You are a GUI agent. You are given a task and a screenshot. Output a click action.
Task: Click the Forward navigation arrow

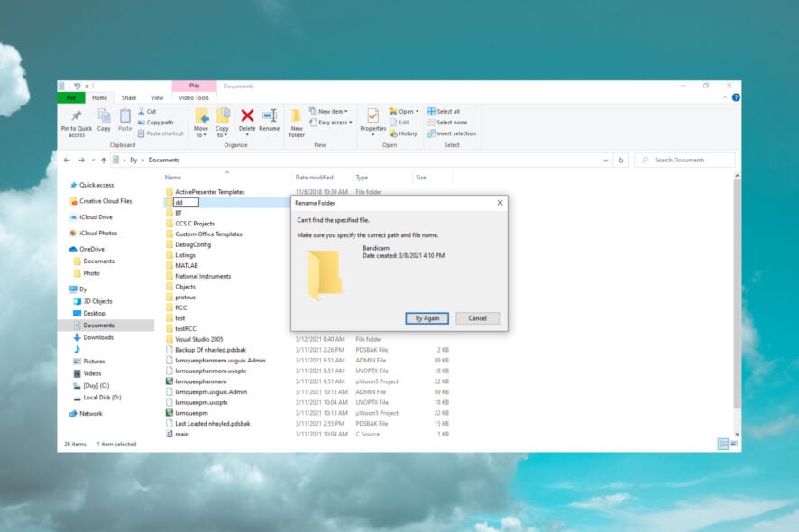pyautogui.click(x=81, y=160)
